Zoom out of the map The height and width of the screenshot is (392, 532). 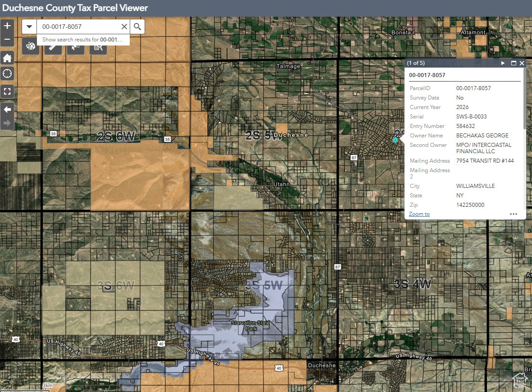tap(7, 40)
